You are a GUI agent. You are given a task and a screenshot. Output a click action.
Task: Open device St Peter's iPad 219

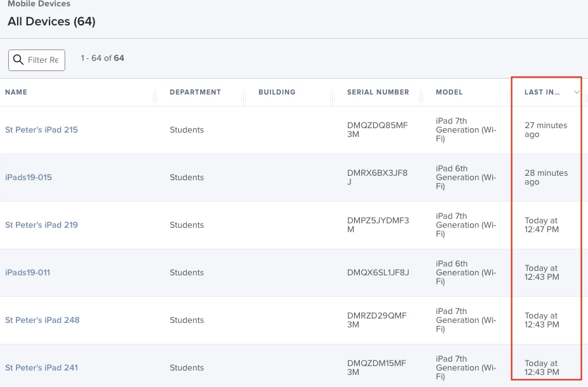[42, 225]
